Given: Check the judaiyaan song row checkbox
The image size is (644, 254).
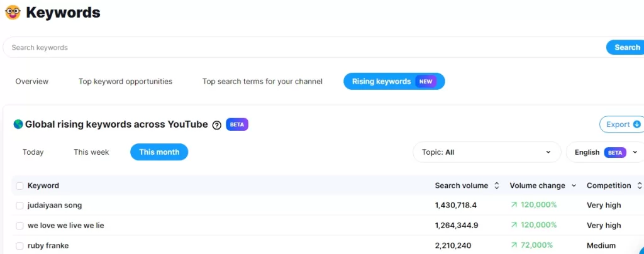Looking at the screenshot, I should click(x=19, y=206).
